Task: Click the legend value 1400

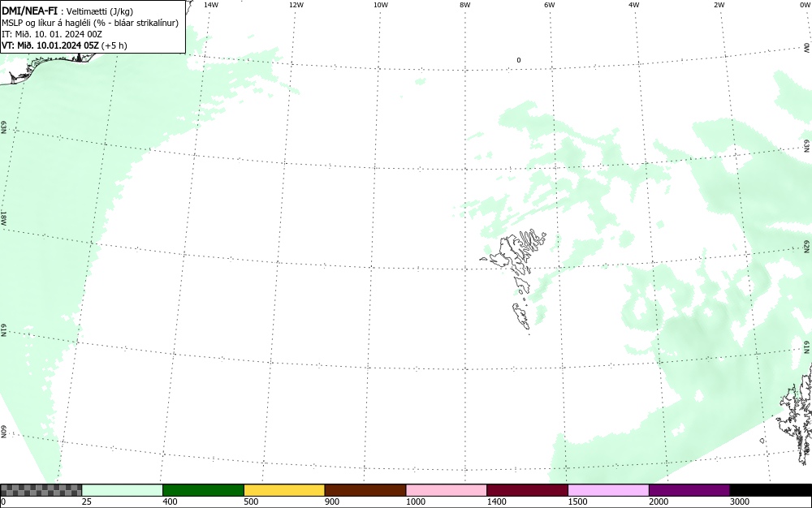Action: (x=496, y=502)
